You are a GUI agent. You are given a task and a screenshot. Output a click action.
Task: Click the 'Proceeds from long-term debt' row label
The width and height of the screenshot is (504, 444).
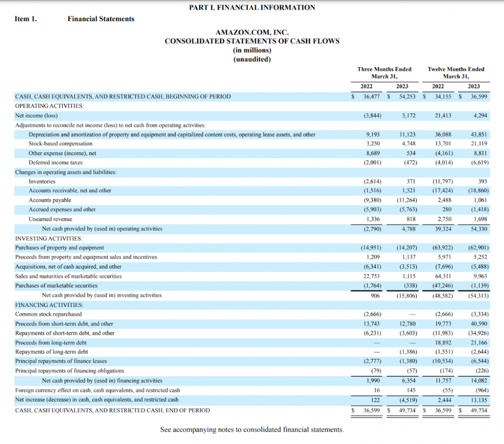51,343
